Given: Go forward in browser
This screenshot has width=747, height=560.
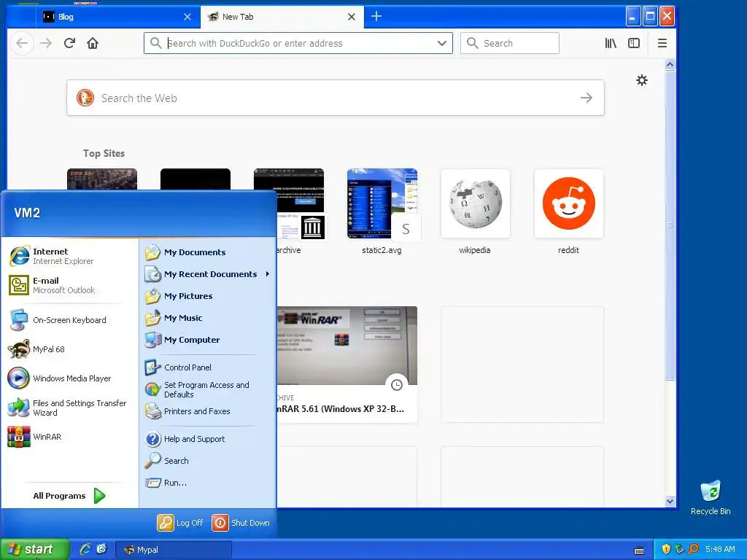Looking at the screenshot, I should 46,43.
